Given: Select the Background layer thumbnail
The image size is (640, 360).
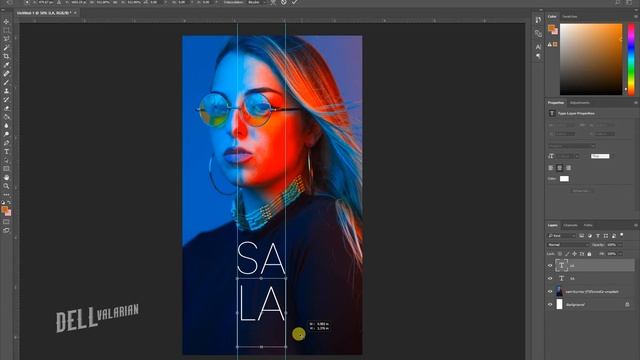Looking at the screenshot, I should click(559, 304).
